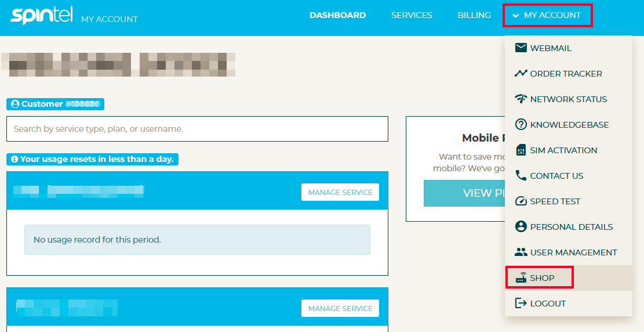Screen dimensions: 644x332
Task: Select WEBMAIL from the account menu
Action: (569, 48)
